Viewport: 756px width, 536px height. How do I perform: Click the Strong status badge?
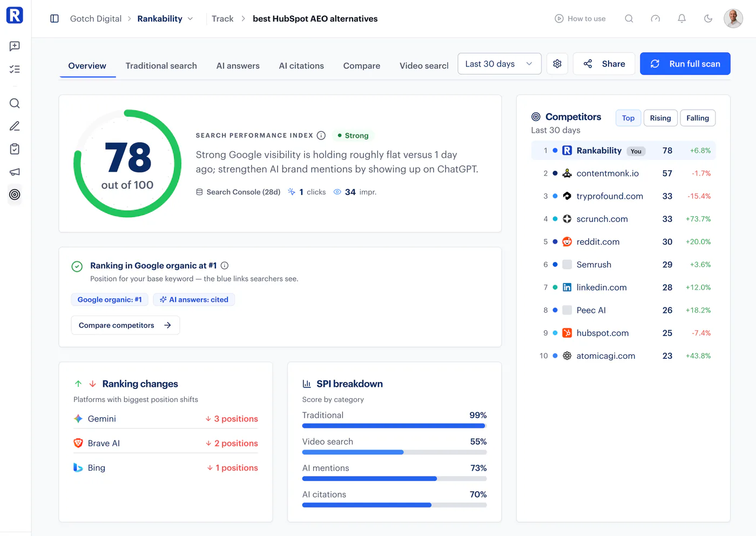click(x=353, y=136)
